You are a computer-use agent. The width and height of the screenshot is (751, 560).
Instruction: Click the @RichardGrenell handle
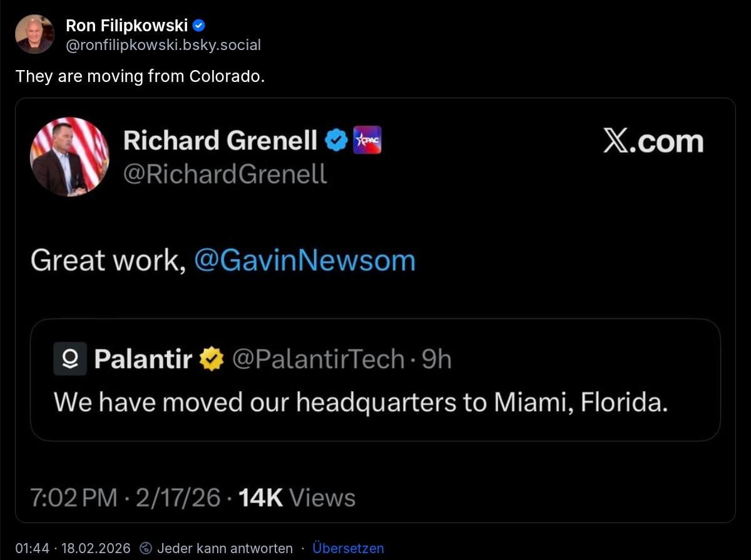(x=225, y=173)
